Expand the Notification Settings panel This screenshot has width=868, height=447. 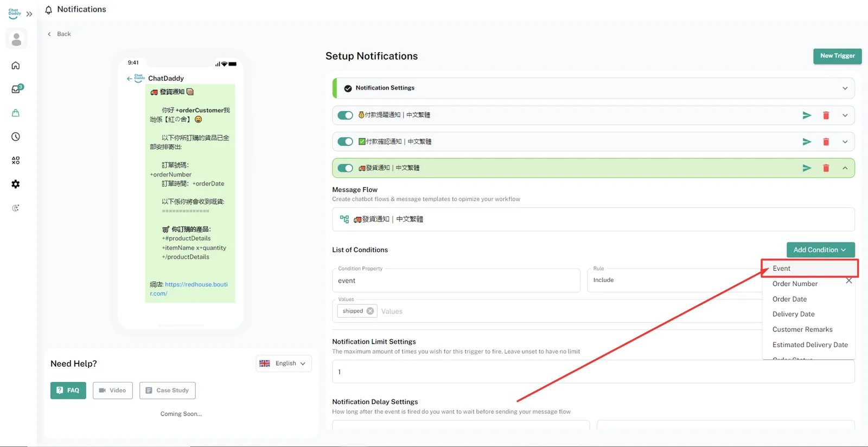pos(845,88)
